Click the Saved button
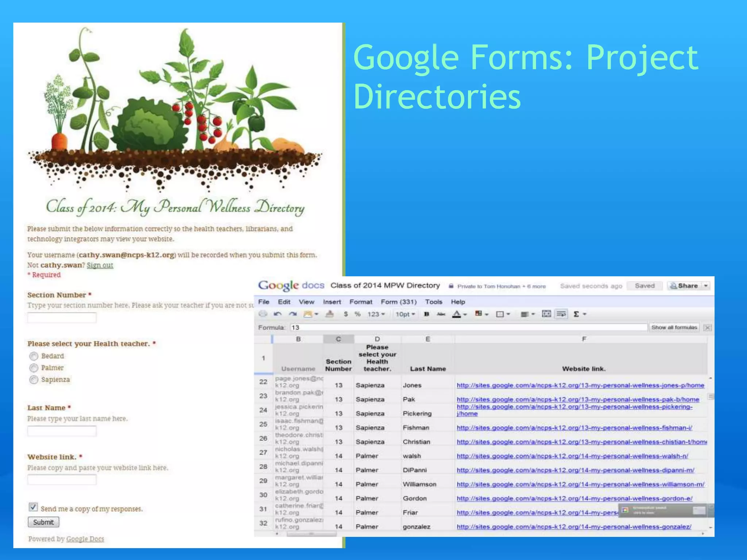Image resolution: width=747 pixels, height=560 pixels. (x=645, y=286)
